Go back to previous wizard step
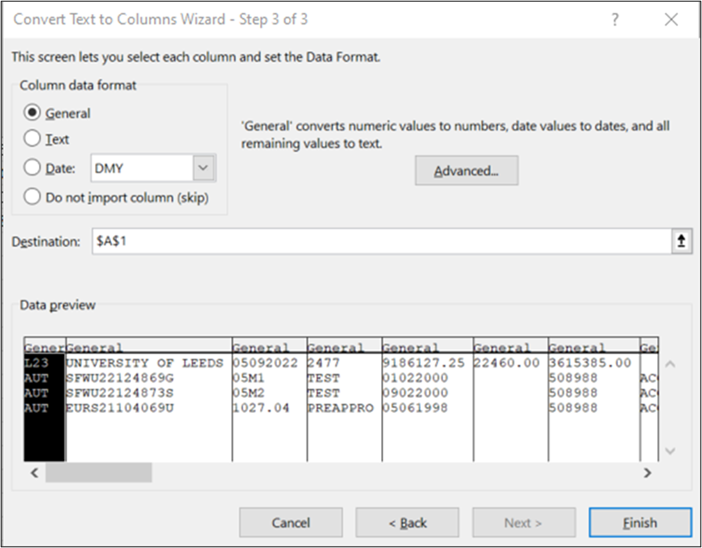Viewport: 702px width, 548px height. 407,522
